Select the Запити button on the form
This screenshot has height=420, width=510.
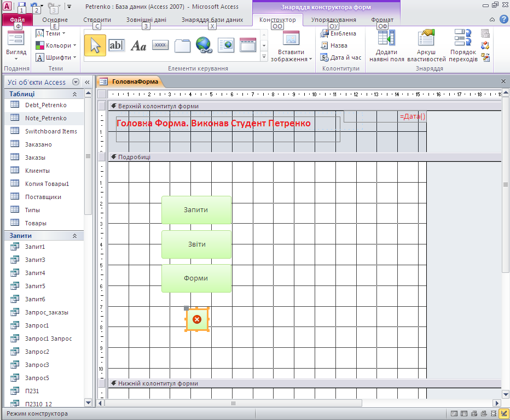pos(196,210)
